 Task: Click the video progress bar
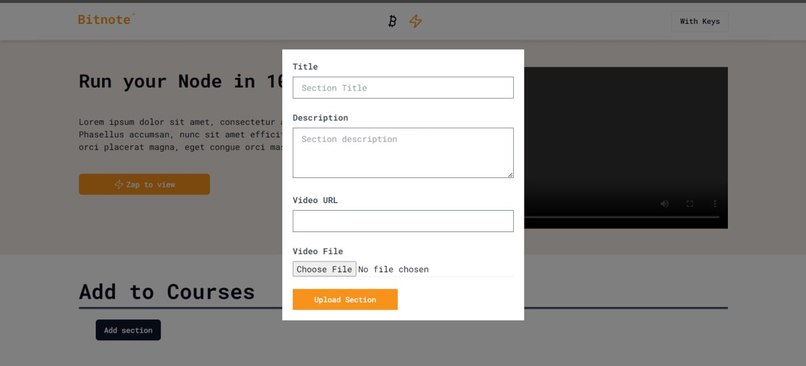pos(621,217)
